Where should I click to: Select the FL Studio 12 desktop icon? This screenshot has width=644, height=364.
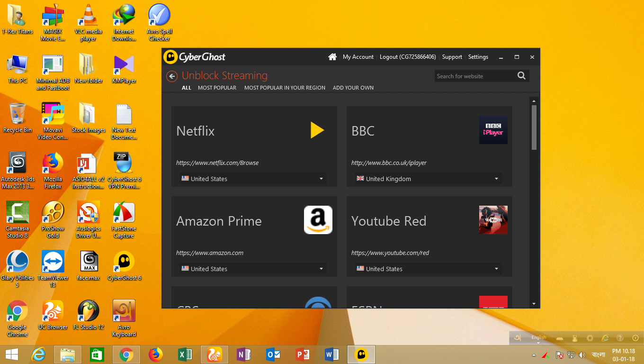(89, 315)
